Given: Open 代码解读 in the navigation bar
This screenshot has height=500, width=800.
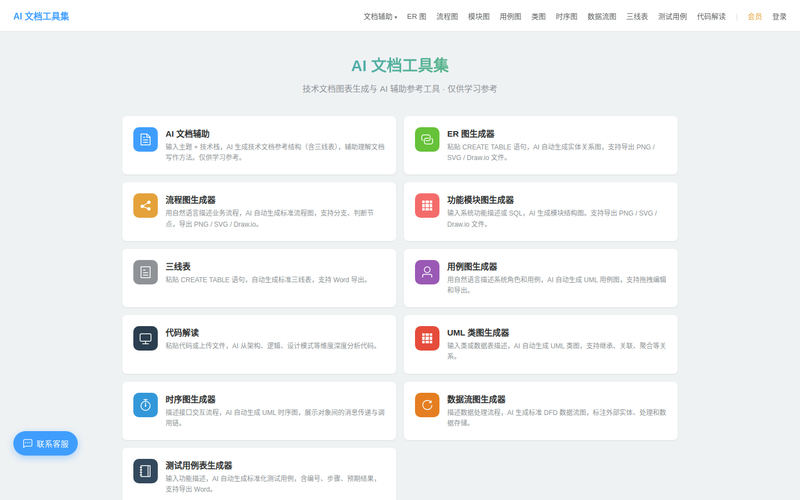Looking at the screenshot, I should (711, 16).
